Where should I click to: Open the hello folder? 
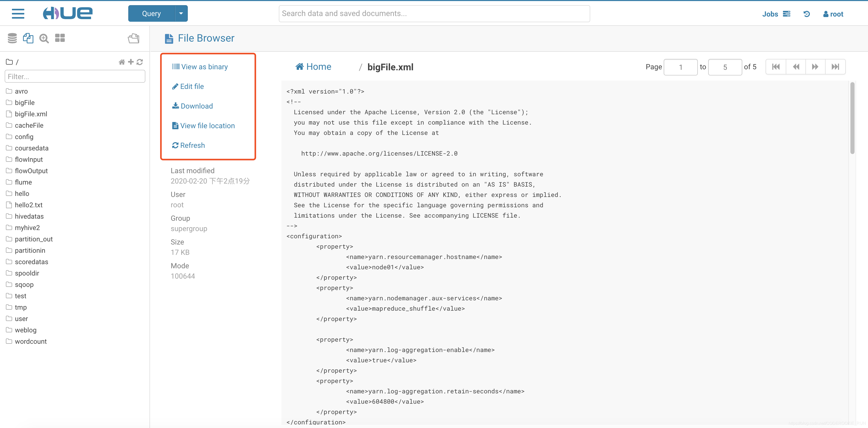[x=22, y=194]
